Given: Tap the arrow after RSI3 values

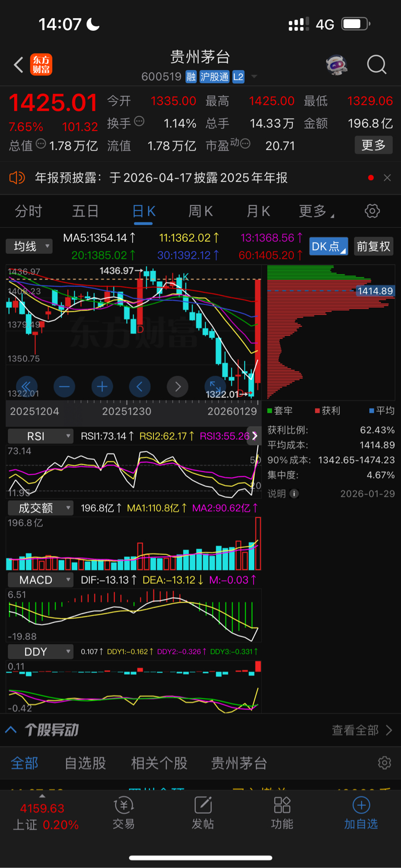Looking at the screenshot, I should pyautogui.click(x=254, y=436).
